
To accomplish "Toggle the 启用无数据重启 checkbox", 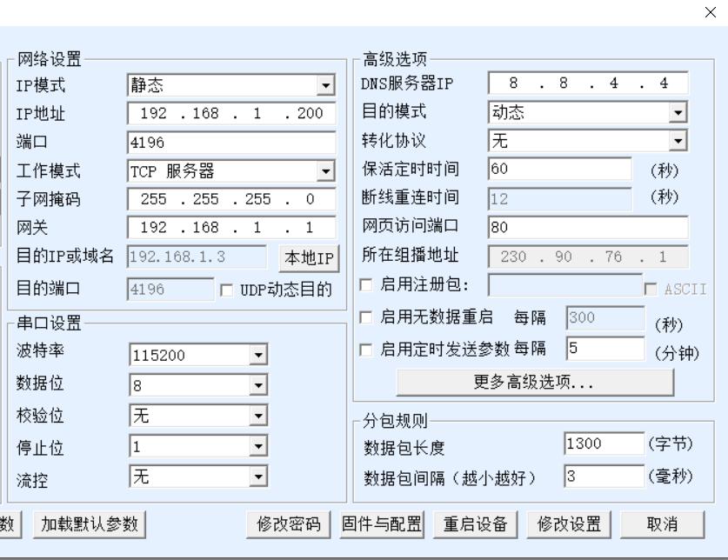I will pos(366,318).
